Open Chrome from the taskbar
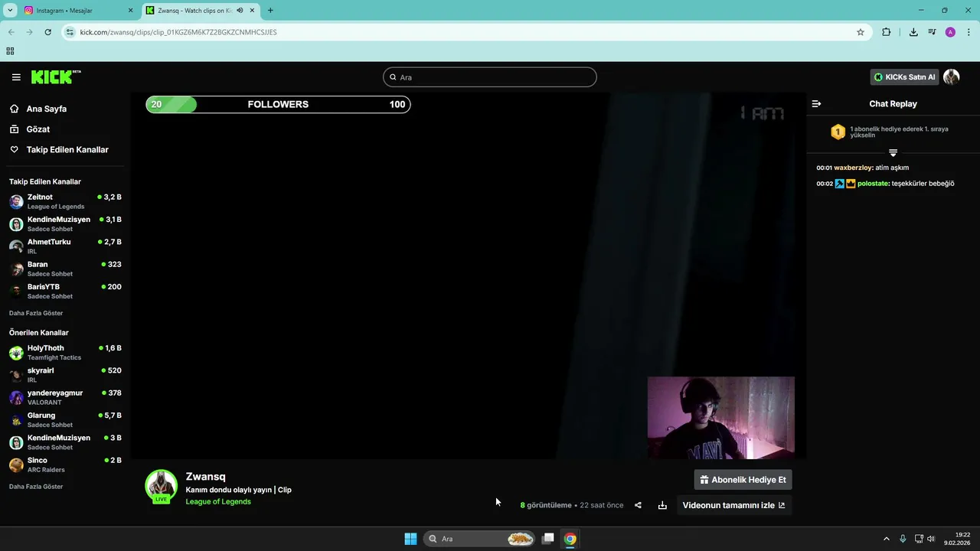The width and height of the screenshot is (980, 551). [x=570, y=539]
